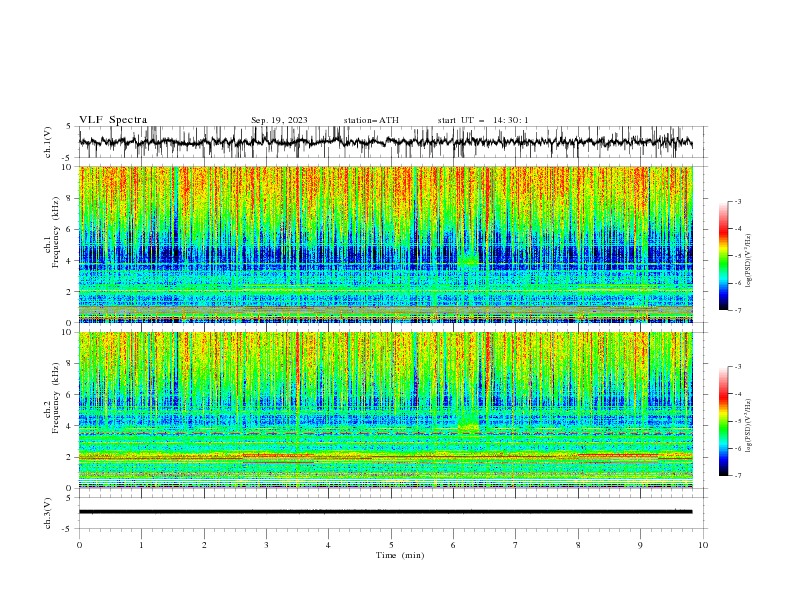Click the upper PSD color scale bar

coord(724,256)
